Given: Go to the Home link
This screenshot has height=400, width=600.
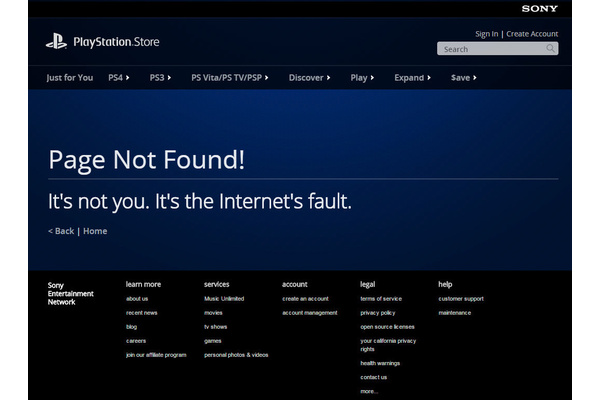Looking at the screenshot, I should [x=95, y=231].
